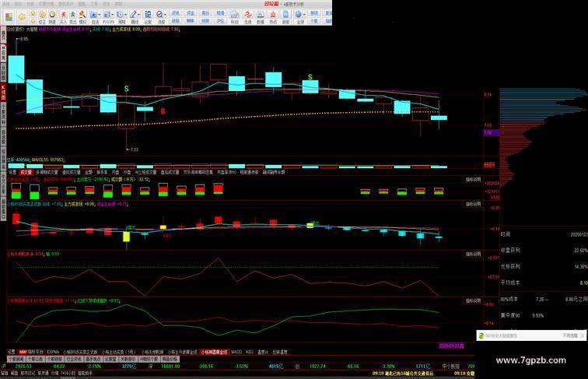Select the 多周期成交量 tab
The width and height of the screenshot is (588, 379).
click(47, 172)
